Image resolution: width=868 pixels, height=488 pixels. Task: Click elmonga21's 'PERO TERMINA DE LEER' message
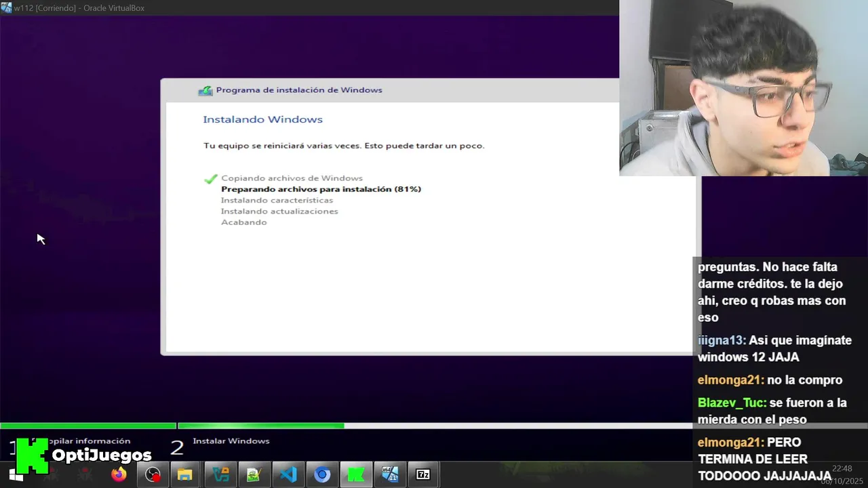(765, 459)
